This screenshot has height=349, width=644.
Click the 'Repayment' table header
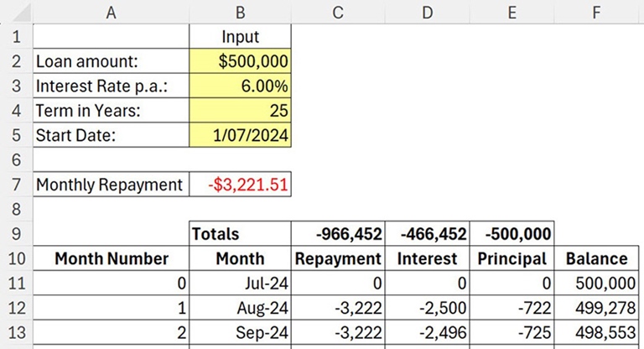(338, 258)
